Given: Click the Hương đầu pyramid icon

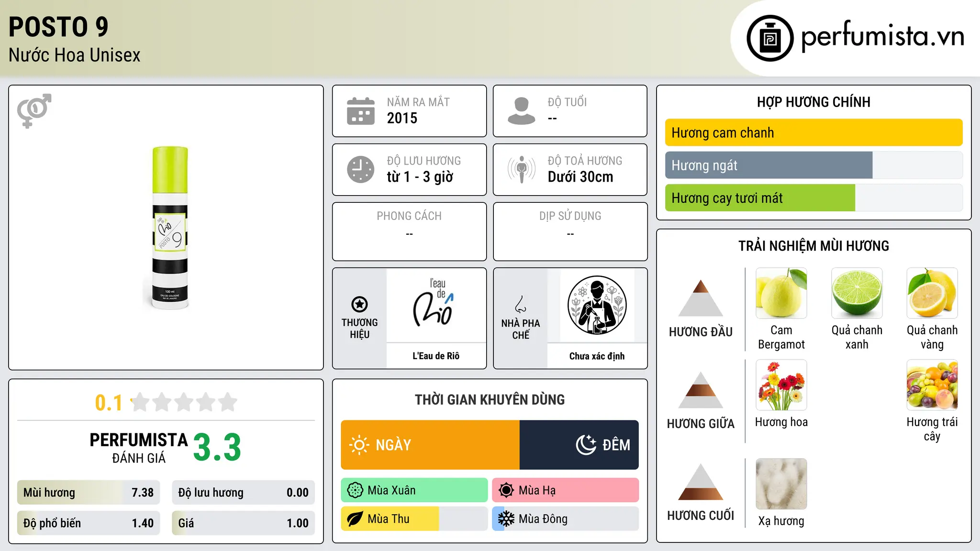Looking at the screenshot, I should pyautogui.click(x=701, y=298).
